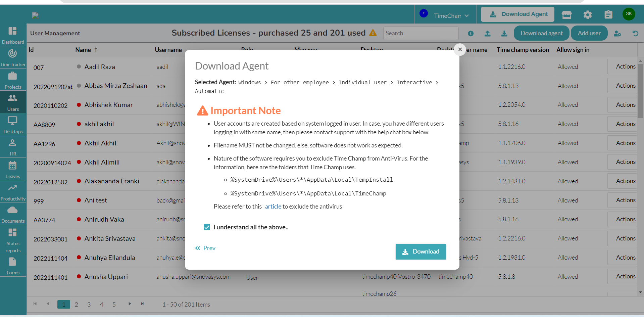Image resolution: width=644 pixels, height=317 pixels.
Task: Uncheck I understand all the above
Action: tap(207, 227)
